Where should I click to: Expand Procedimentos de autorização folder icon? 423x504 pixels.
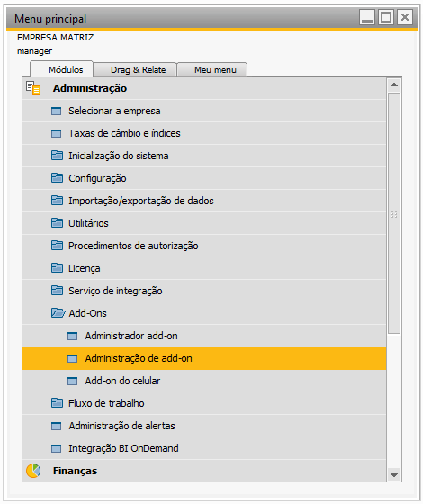tap(57, 246)
